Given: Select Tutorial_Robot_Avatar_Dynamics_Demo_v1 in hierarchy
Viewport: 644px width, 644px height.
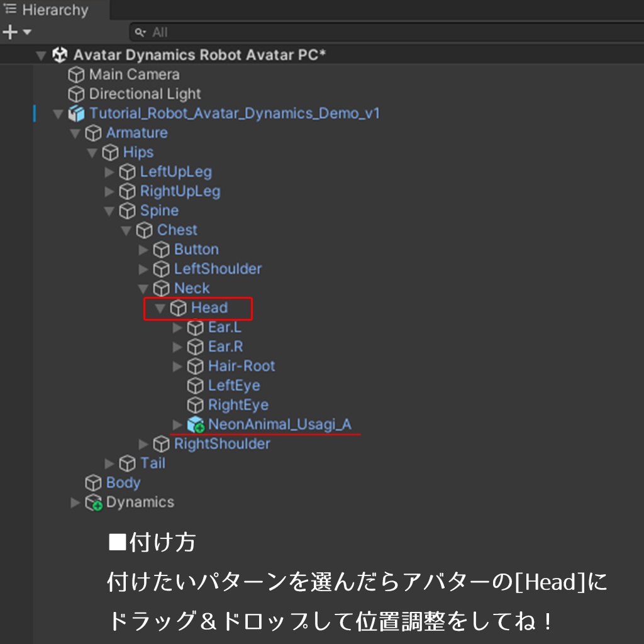Looking at the screenshot, I should pyautogui.click(x=235, y=113).
